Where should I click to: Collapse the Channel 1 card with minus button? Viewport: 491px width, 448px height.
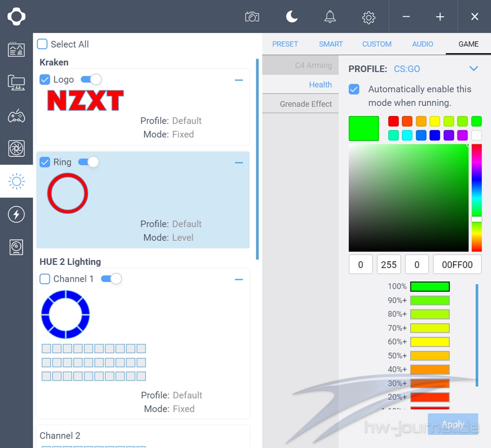coord(239,280)
